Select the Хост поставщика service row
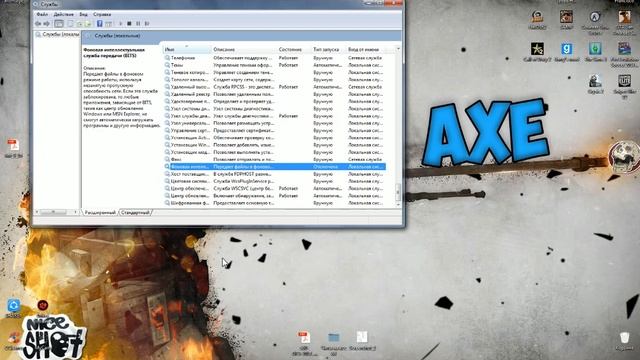 pos(274,174)
